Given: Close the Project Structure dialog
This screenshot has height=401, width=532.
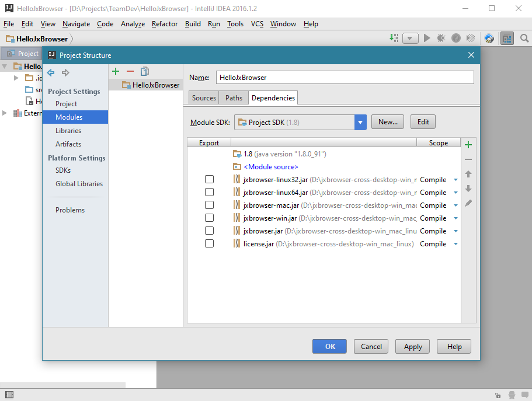Looking at the screenshot, I should tap(471, 55).
